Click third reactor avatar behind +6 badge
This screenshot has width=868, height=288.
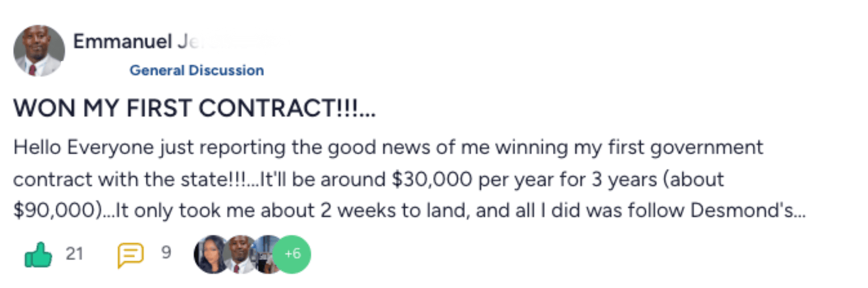tap(265, 254)
